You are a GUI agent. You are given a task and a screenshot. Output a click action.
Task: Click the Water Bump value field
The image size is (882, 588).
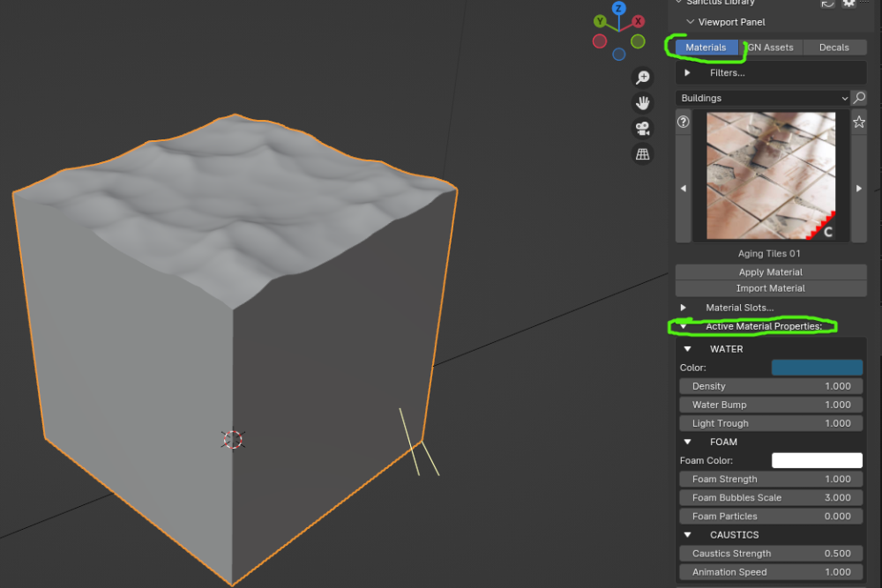[x=771, y=405]
